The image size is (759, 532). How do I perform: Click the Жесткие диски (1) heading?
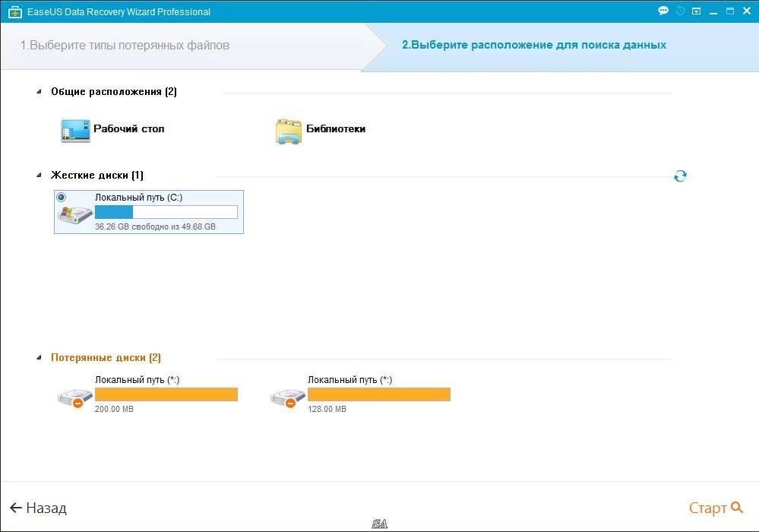[x=97, y=176]
